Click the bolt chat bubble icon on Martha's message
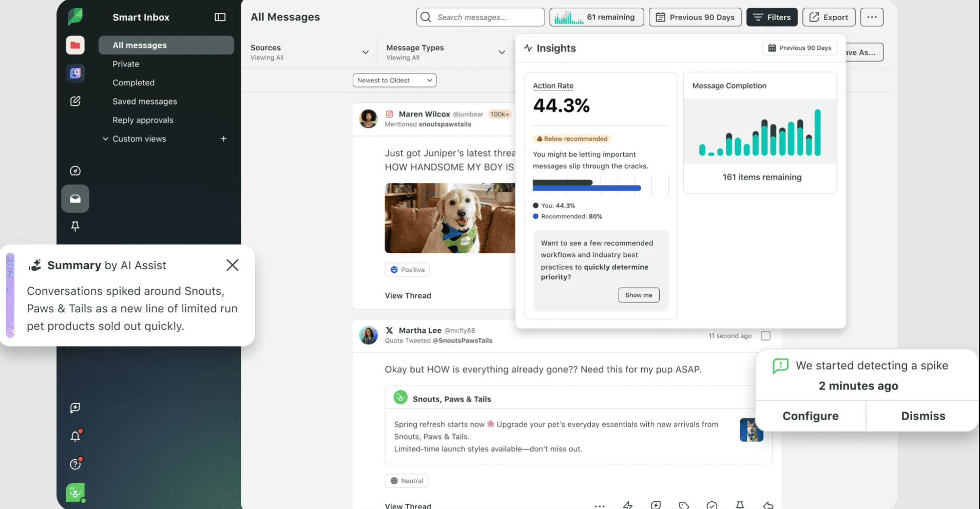This screenshot has height=509, width=980. 656,505
